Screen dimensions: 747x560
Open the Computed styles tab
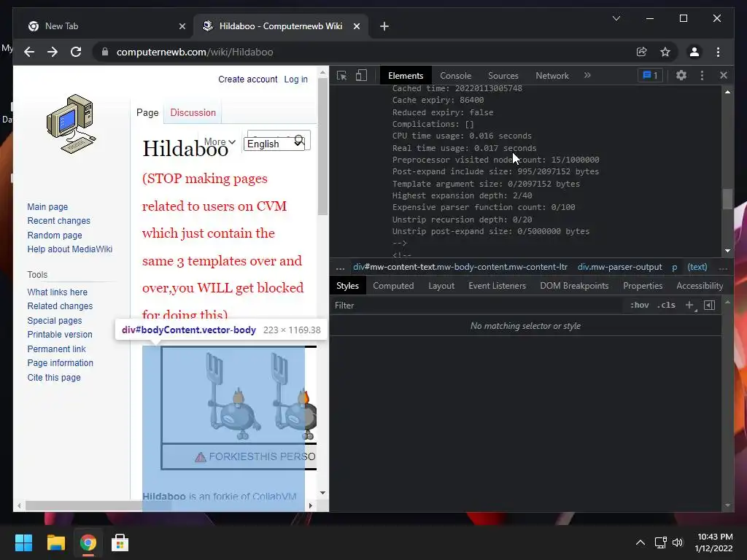point(393,286)
